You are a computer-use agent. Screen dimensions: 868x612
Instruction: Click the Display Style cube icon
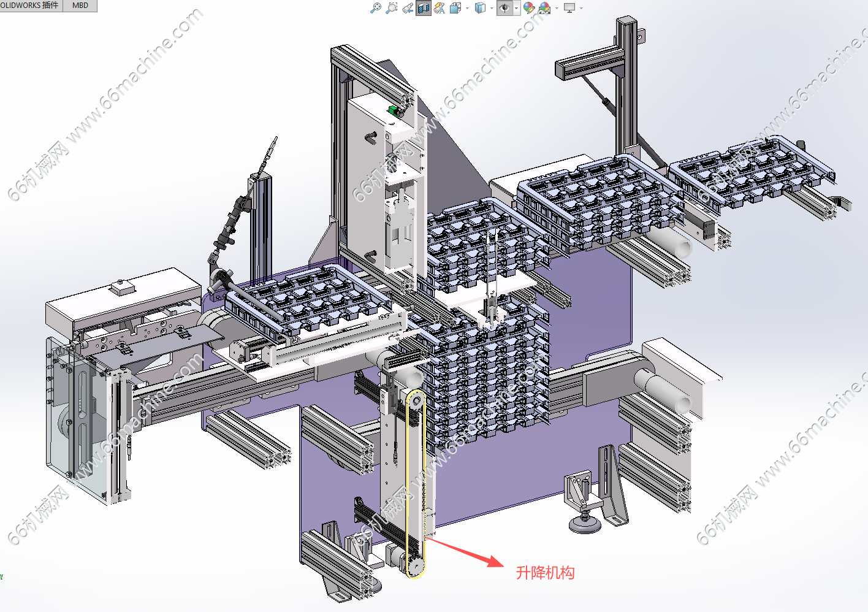coord(481,8)
